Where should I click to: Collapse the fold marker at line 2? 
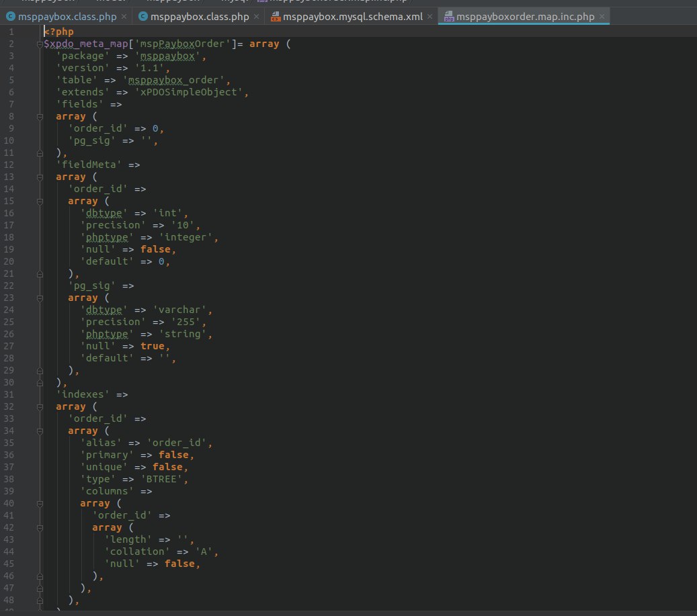tap(40, 44)
